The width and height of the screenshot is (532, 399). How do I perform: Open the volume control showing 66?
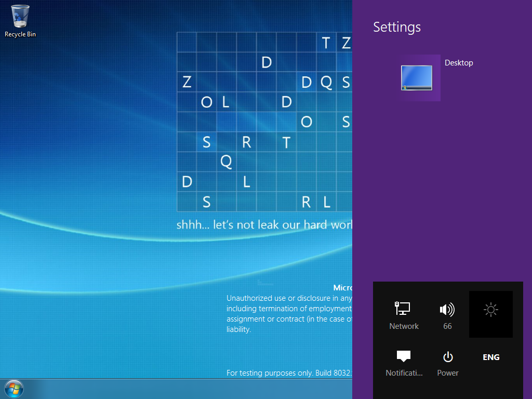(447, 315)
